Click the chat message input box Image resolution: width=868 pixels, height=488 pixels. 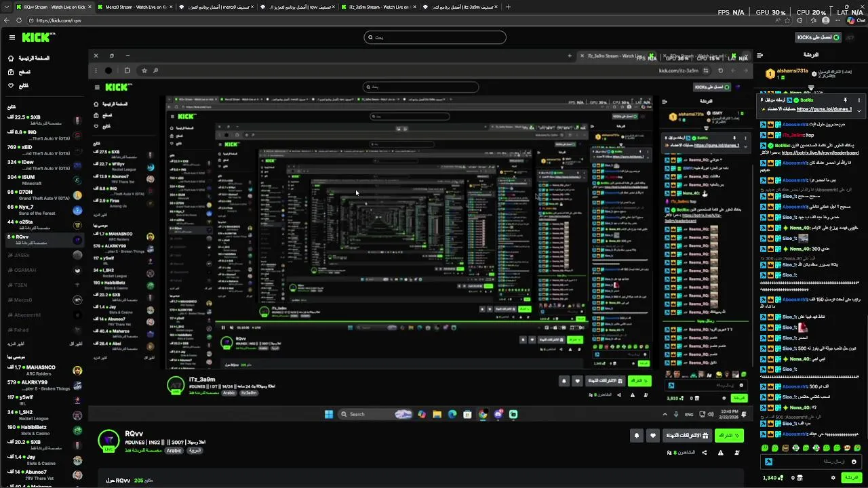(x=811, y=462)
